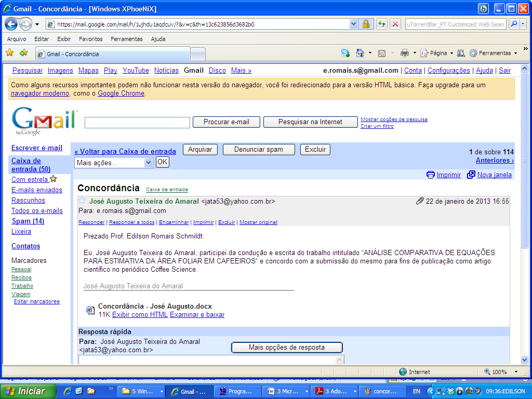
Task: Follow the Voltar para Caixa de entrada link
Action: pos(125,152)
